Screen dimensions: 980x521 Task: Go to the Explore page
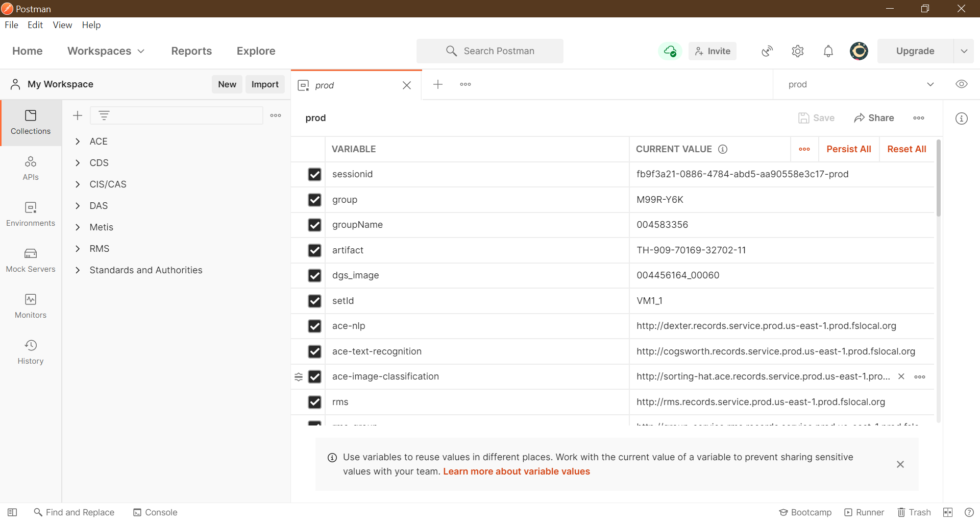click(x=256, y=51)
